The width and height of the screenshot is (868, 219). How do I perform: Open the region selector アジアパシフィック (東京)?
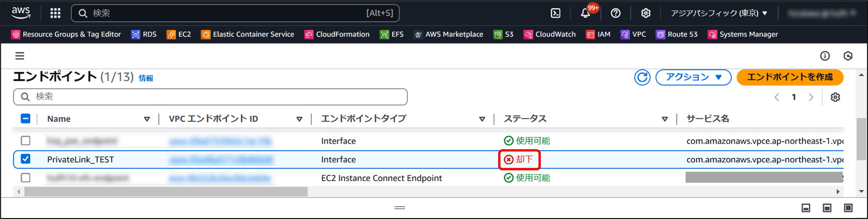pos(719,13)
